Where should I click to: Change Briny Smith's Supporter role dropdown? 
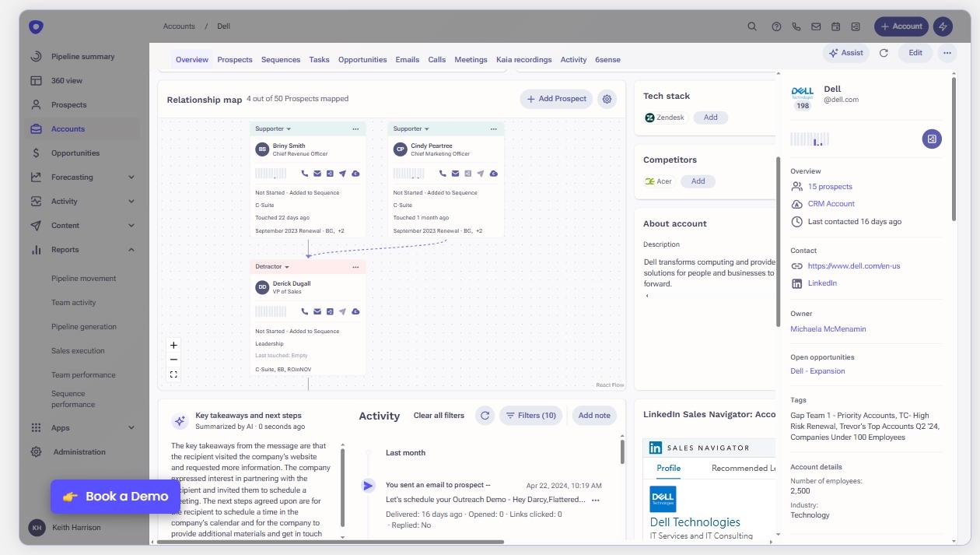(x=273, y=129)
